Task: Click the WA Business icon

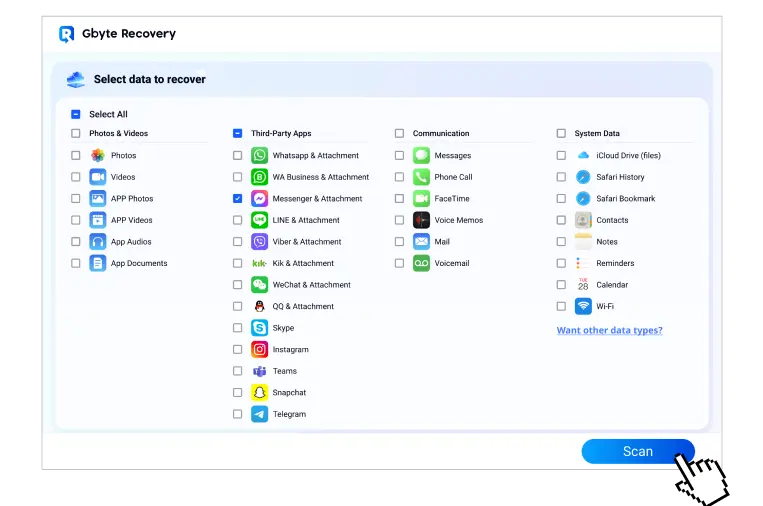Action: (259, 177)
